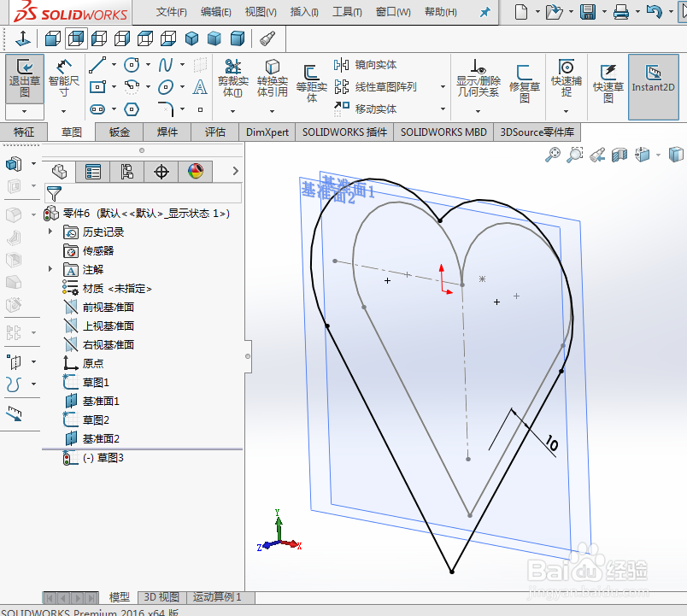Select the Offset Entities tool

pos(311,81)
